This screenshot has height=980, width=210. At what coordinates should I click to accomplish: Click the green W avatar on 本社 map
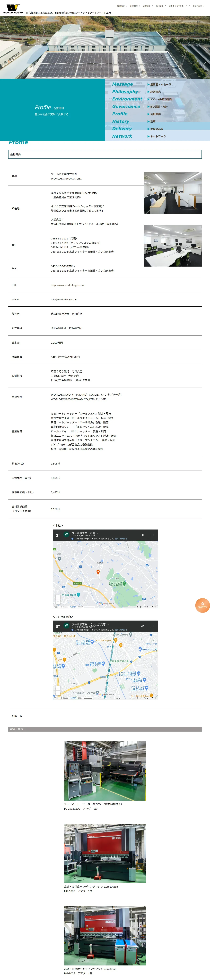[66, 535]
